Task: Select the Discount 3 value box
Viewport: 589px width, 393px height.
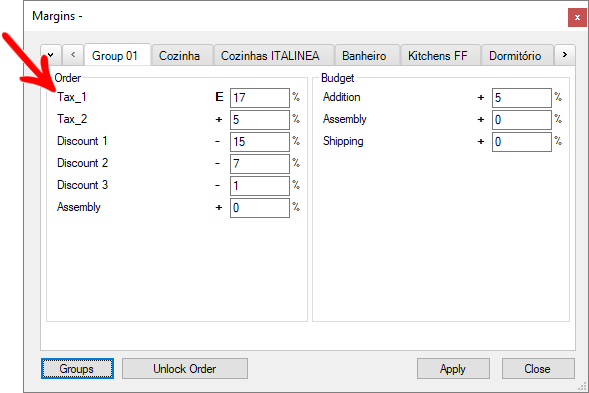Action: (260, 186)
